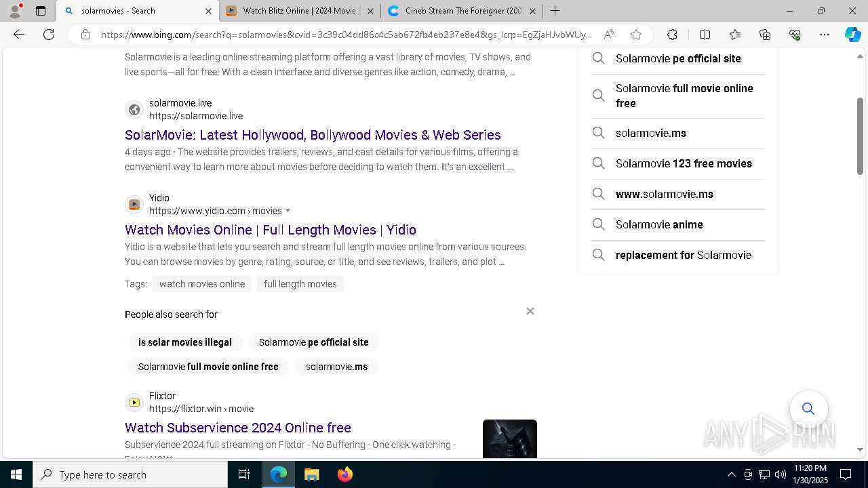Close the Cineb Stream The Foreigner tab
This screenshot has width=868, height=488.
tap(532, 11)
